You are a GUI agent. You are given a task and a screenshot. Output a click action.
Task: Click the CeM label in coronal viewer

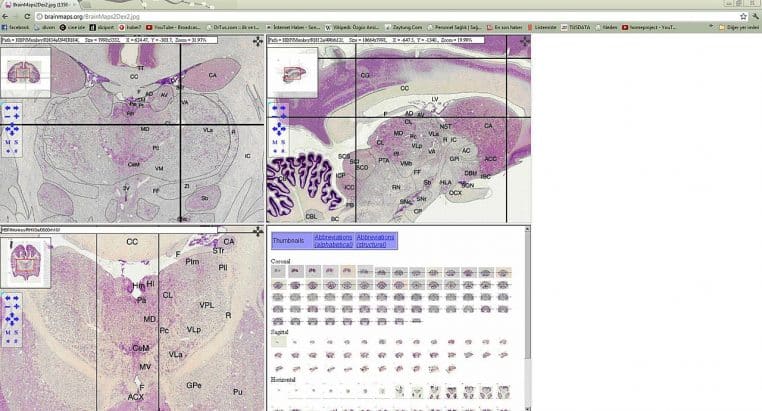tap(134, 164)
